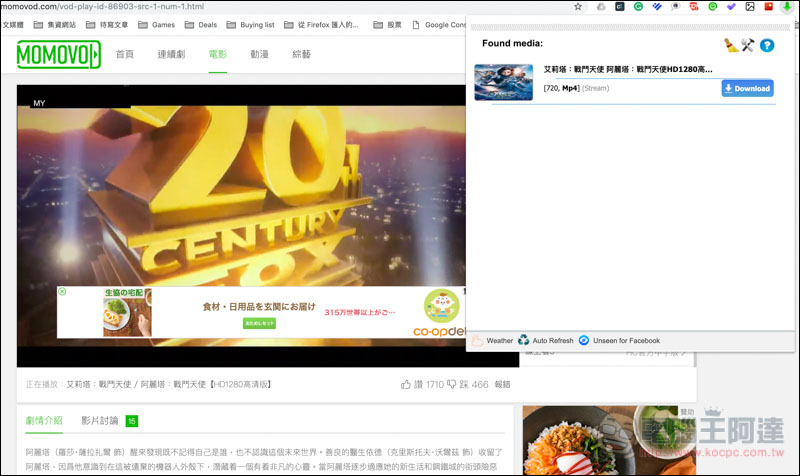Open the blue striped-check extension
This screenshot has width=800, height=476.
tap(657, 7)
